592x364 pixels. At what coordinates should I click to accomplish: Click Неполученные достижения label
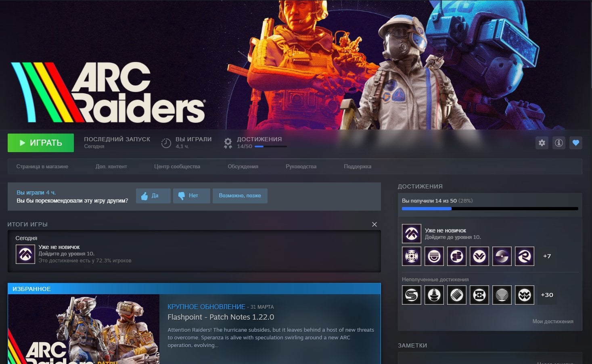435,279
